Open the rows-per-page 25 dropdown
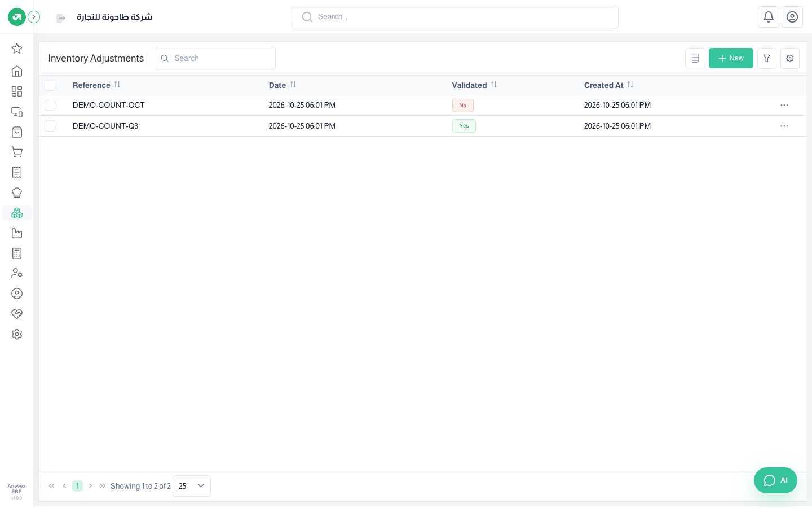 [192, 486]
